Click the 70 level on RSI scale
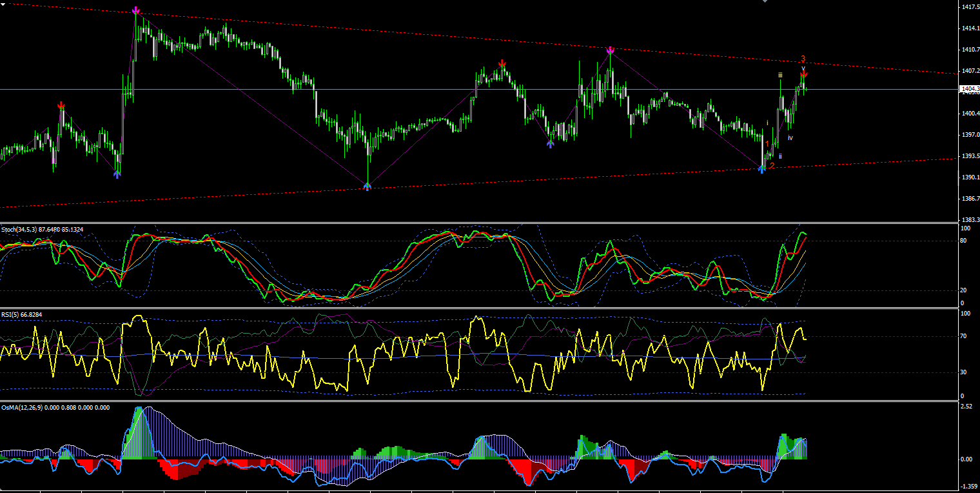The width and height of the screenshot is (980, 493). (964, 337)
